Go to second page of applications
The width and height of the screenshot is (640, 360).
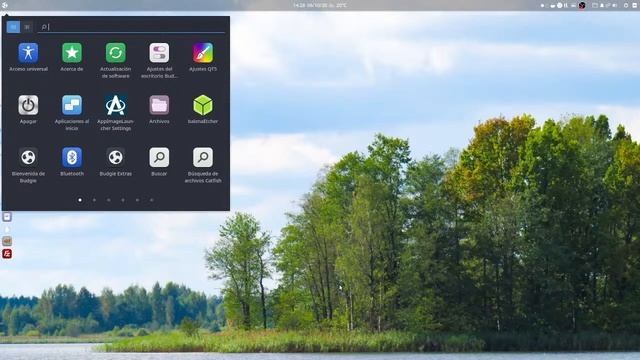(94, 200)
